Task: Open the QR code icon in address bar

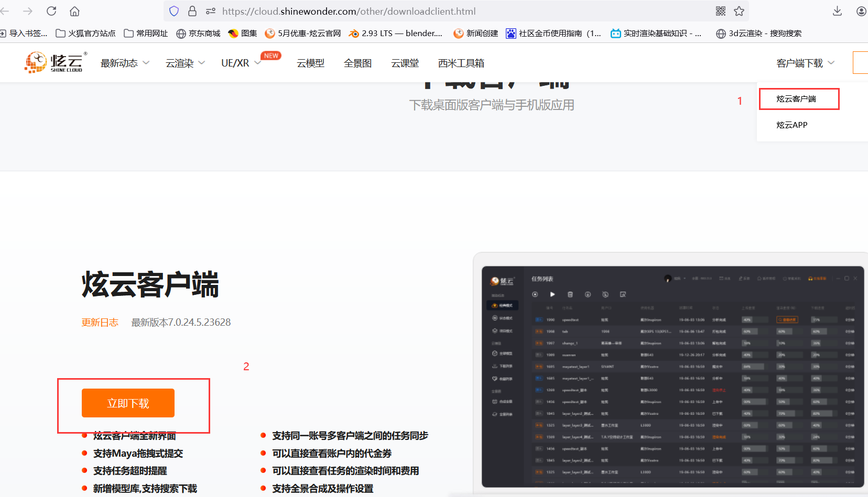Action: coord(721,11)
